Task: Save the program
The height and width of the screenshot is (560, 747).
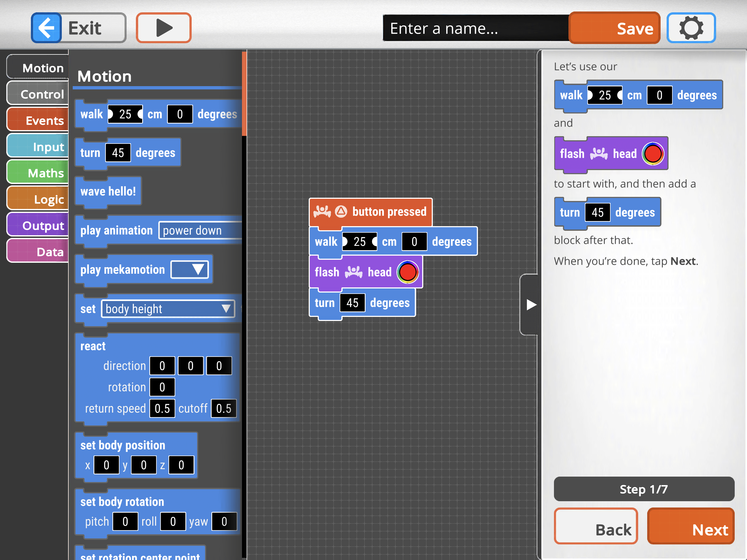Action: (614, 28)
